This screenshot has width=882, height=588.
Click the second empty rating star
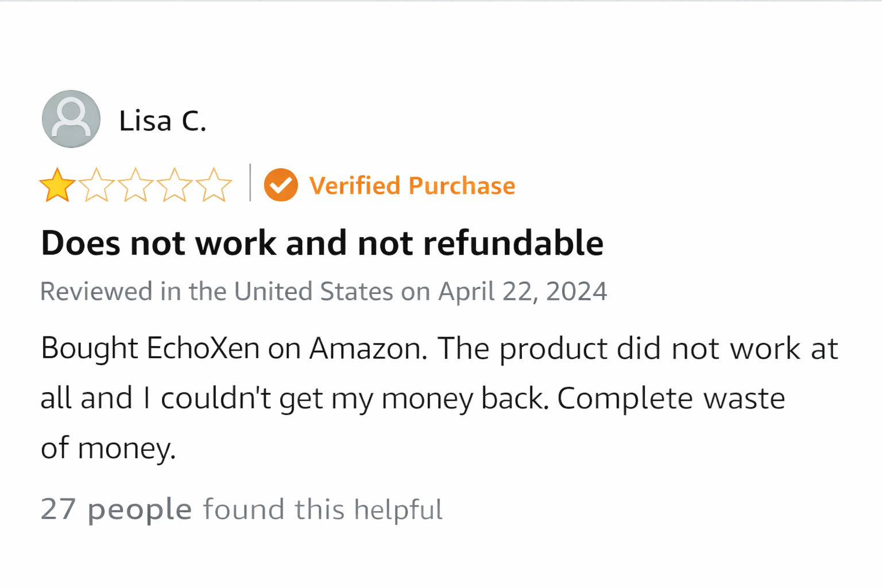click(96, 185)
